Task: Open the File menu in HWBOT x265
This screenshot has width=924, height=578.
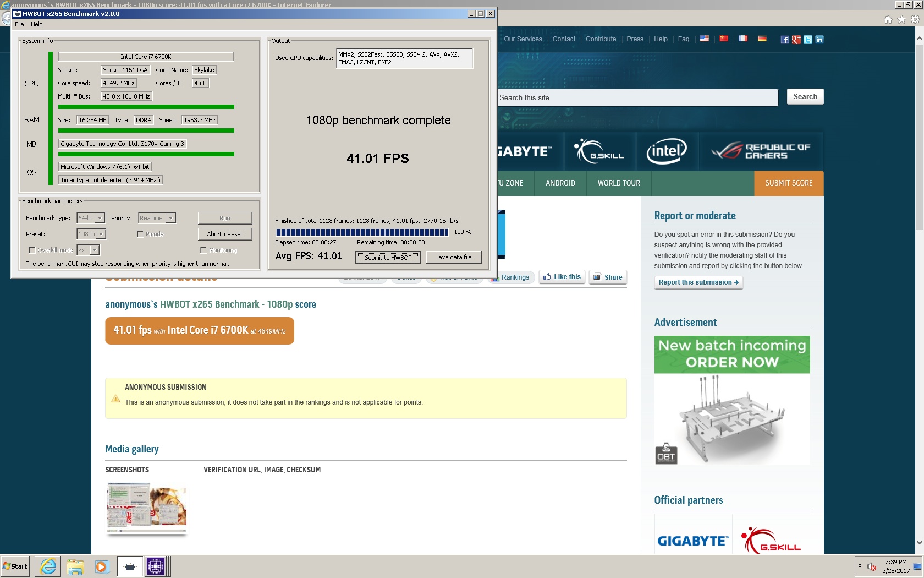Action: (x=19, y=24)
